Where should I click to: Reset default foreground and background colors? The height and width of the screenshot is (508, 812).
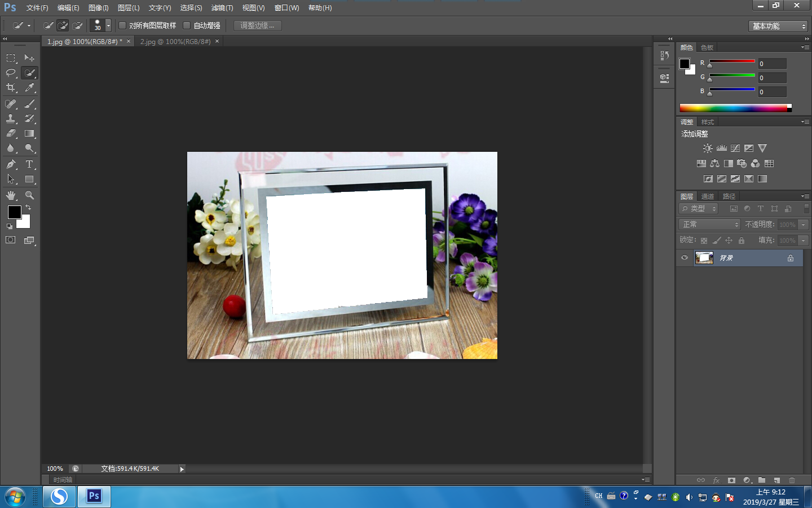[9, 226]
